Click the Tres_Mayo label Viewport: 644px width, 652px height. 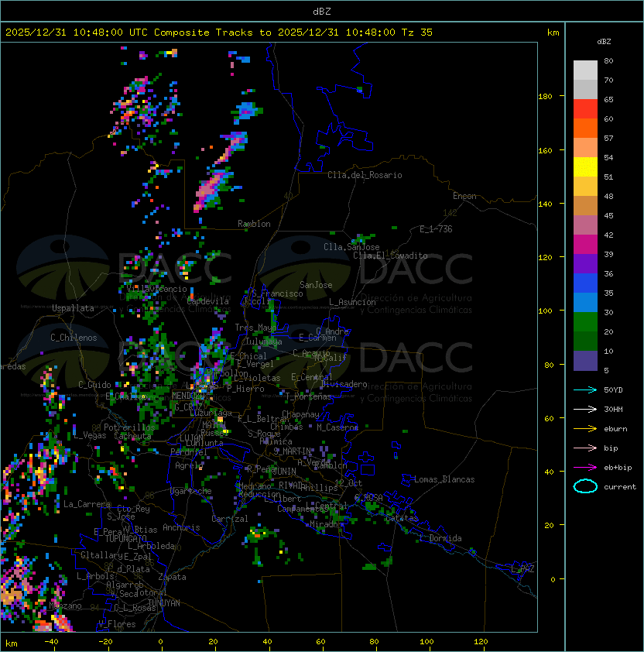pyautogui.click(x=255, y=328)
